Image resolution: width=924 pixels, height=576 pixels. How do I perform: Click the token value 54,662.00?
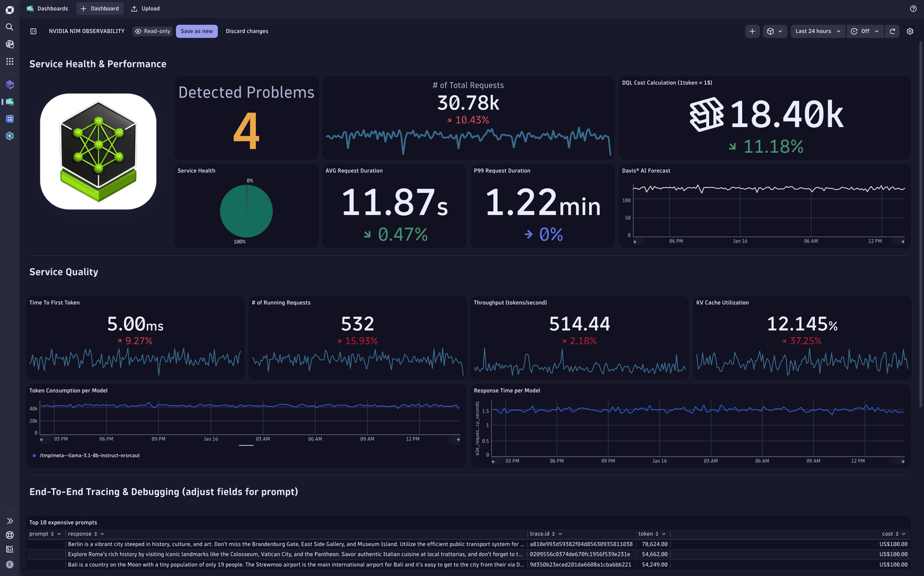655,554
